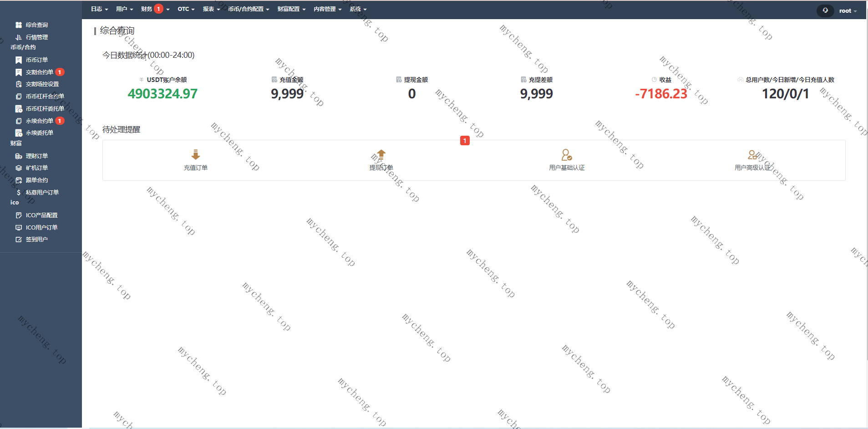
Task: Click the ico sidebar group header
Action: [x=15, y=203]
